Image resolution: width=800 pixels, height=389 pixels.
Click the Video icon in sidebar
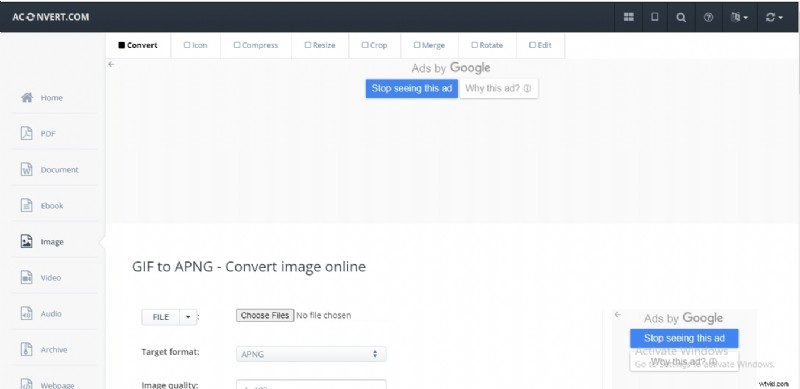(x=26, y=277)
